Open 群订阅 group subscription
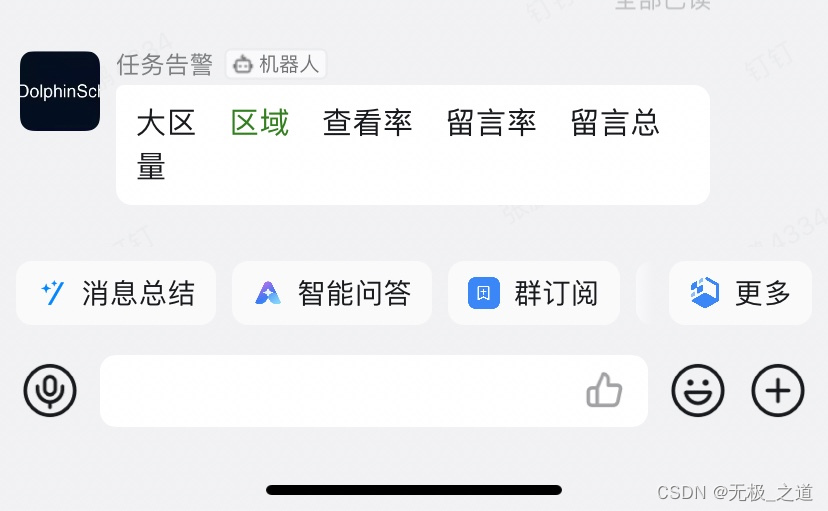 click(534, 293)
